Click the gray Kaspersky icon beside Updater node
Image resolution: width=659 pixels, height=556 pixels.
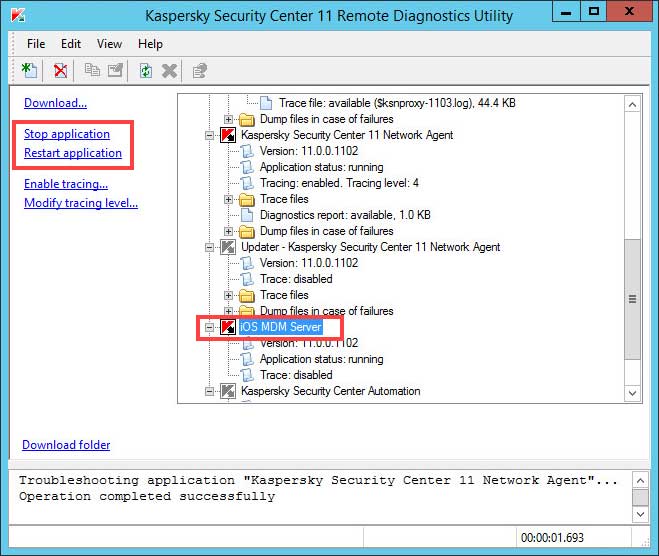pyautogui.click(x=228, y=247)
